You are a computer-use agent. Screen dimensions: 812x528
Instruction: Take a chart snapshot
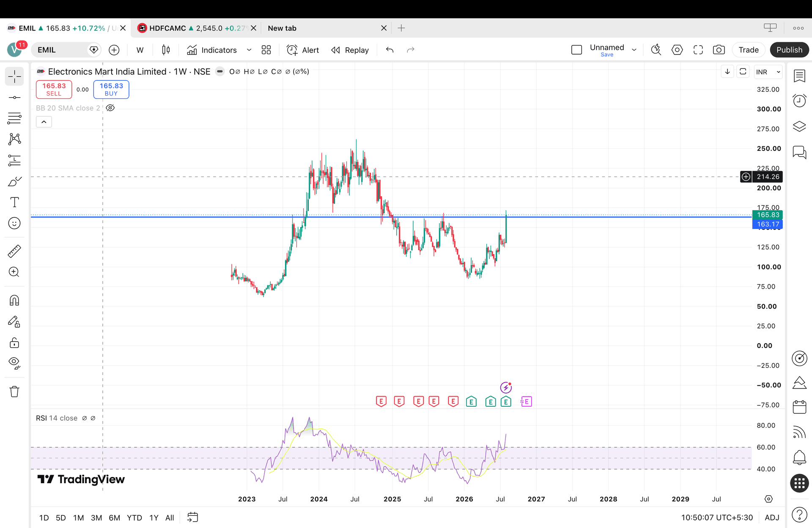tap(719, 50)
